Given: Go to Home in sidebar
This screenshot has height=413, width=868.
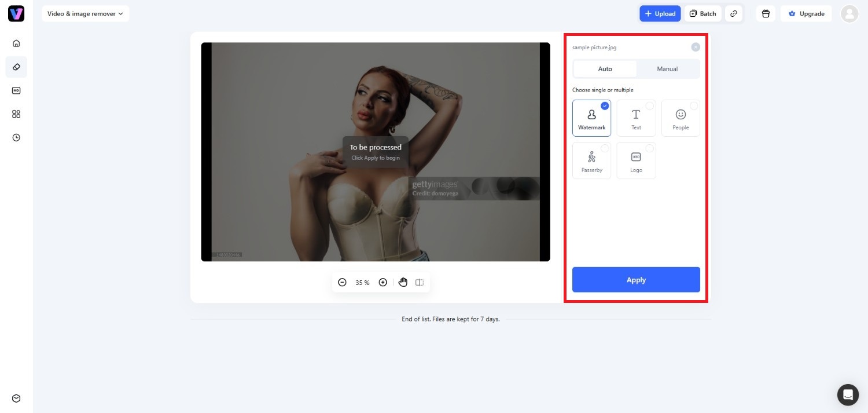Looking at the screenshot, I should point(16,43).
